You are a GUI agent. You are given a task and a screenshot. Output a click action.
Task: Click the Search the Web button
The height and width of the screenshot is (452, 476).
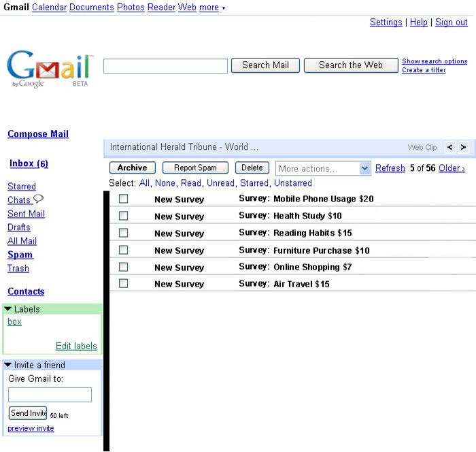click(351, 65)
